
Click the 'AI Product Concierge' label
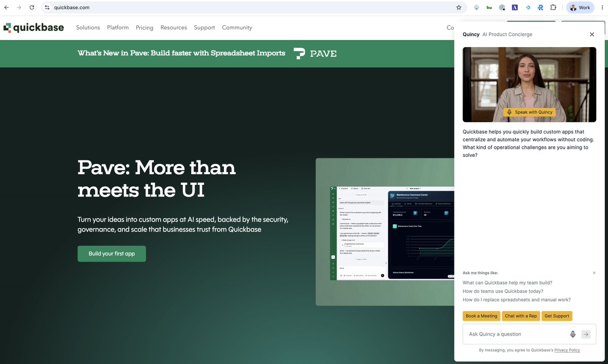point(507,34)
